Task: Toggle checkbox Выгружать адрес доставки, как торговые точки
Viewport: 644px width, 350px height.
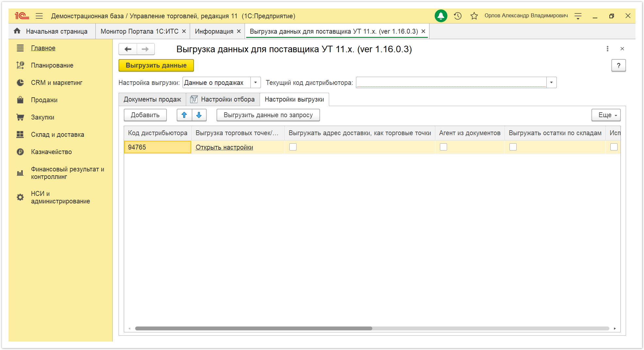Action: [x=293, y=147]
